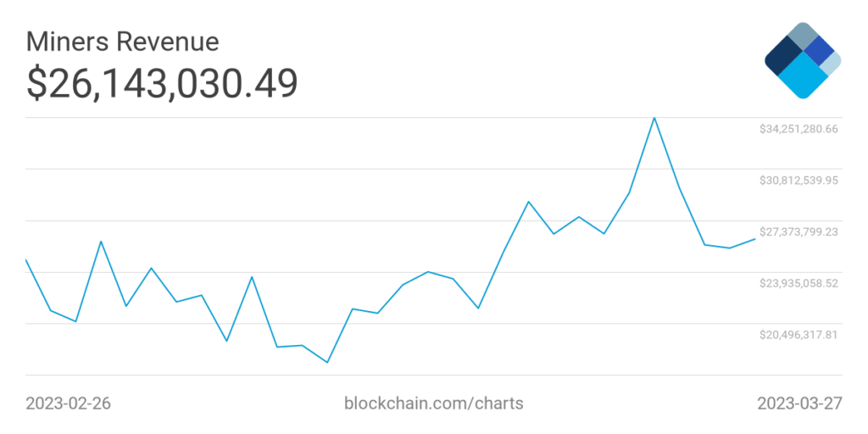Screen dimensions: 868x434
Task: Select the $30,812,539.95 axis label
Action: (x=798, y=181)
